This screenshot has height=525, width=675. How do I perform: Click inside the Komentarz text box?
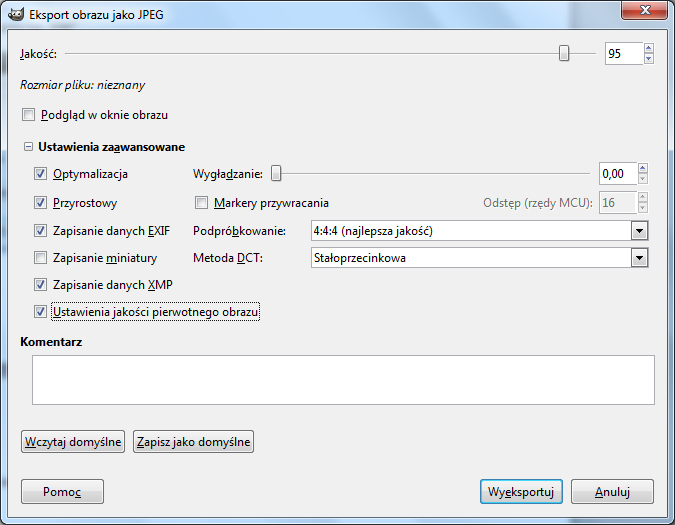pyautogui.click(x=343, y=380)
